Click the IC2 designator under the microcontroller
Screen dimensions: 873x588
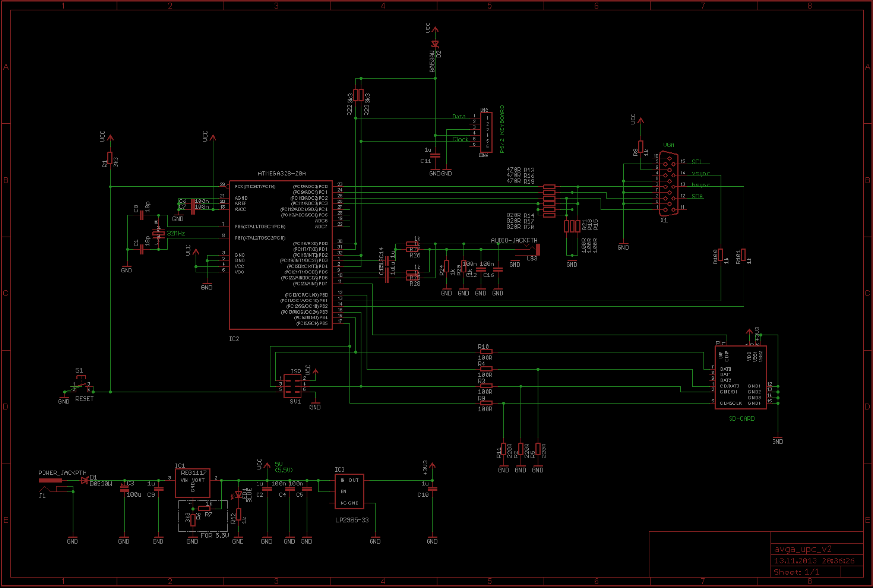(x=234, y=339)
